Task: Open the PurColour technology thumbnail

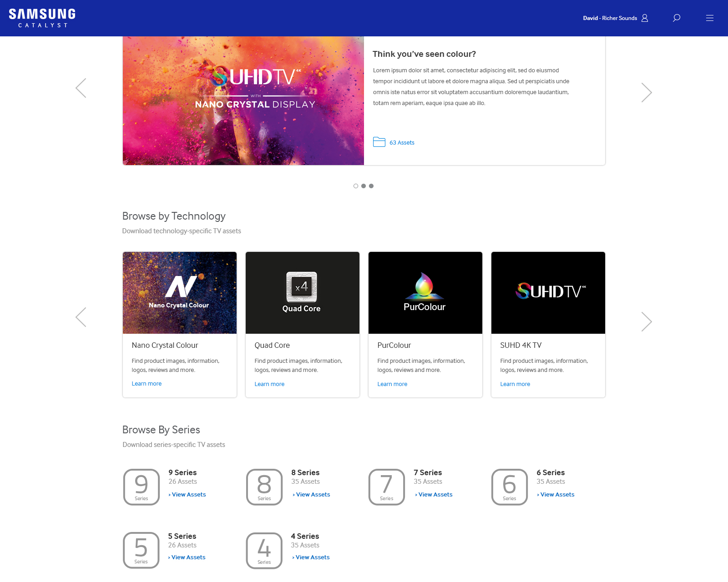Action: (425, 293)
